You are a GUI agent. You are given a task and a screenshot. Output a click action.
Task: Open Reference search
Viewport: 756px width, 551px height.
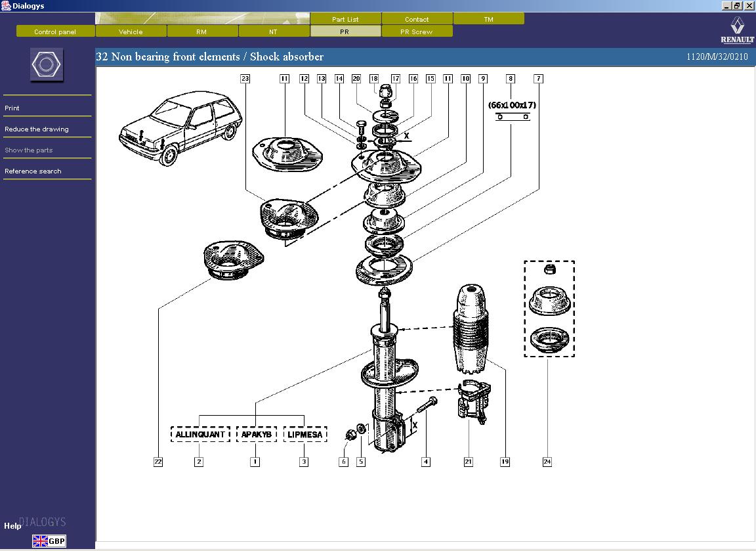(x=33, y=171)
